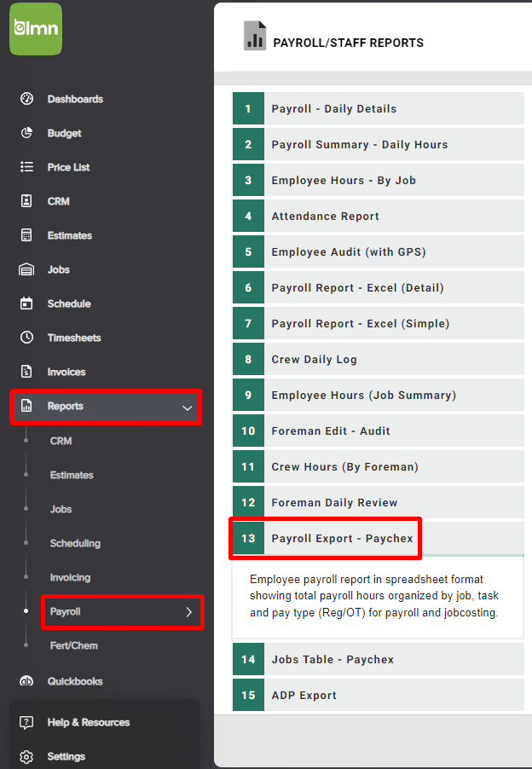Select Jobs under Reports
The width and height of the screenshot is (532, 769).
(x=61, y=509)
